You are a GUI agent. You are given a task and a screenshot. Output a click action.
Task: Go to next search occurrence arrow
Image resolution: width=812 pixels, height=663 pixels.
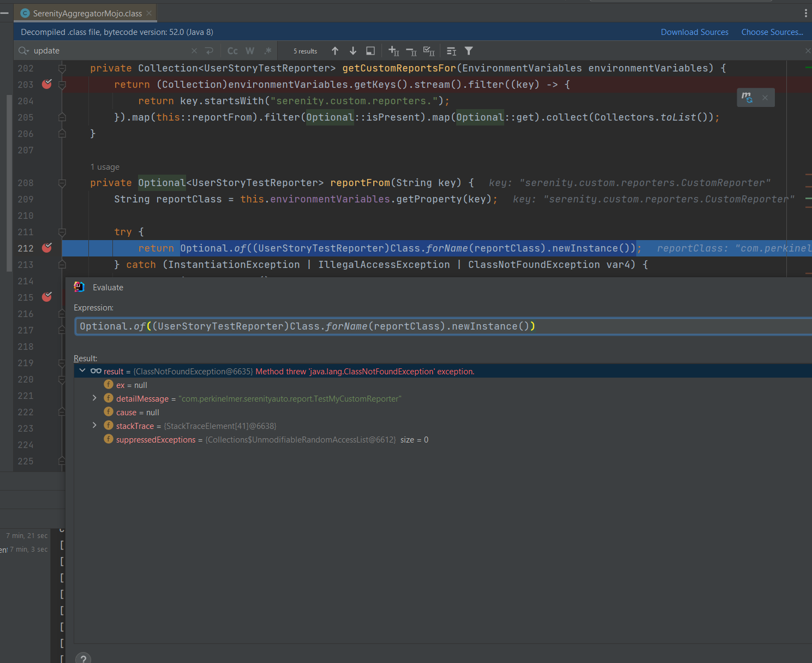(x=353, y=51)
